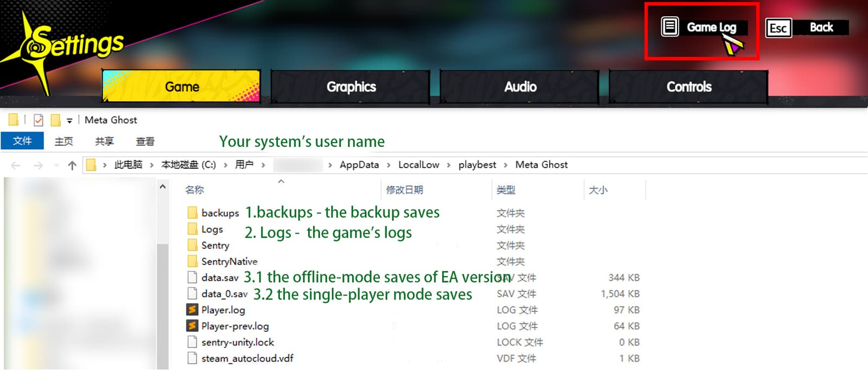The image size is (868, 371).
Task: Click LocalLow in the address path
Action: (419, 164)
